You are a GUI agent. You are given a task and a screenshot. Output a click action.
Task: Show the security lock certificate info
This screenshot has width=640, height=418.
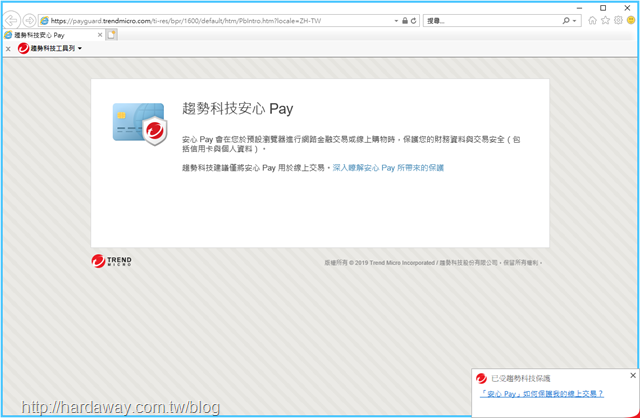tap(404, 20)
